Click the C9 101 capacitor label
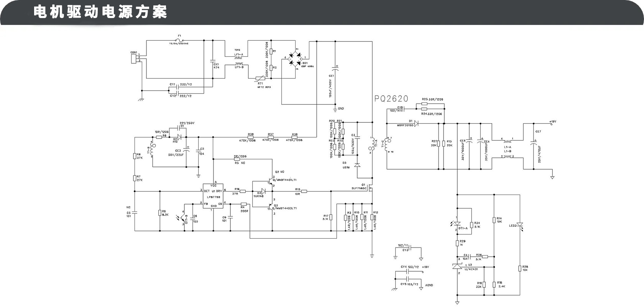 pos(224,219)
